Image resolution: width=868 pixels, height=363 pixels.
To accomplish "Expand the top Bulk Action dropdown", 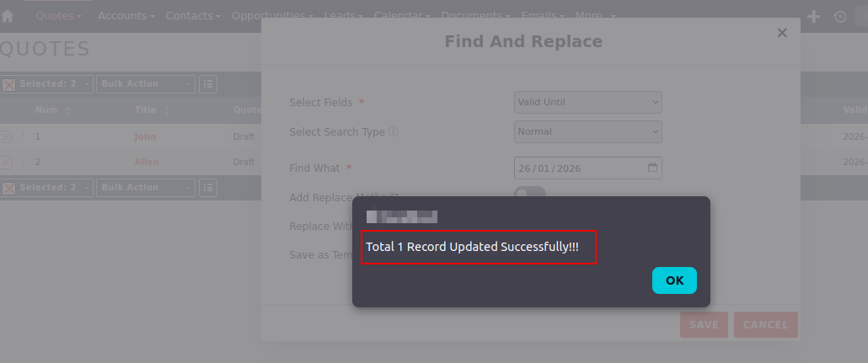I will tap(145, 84).
